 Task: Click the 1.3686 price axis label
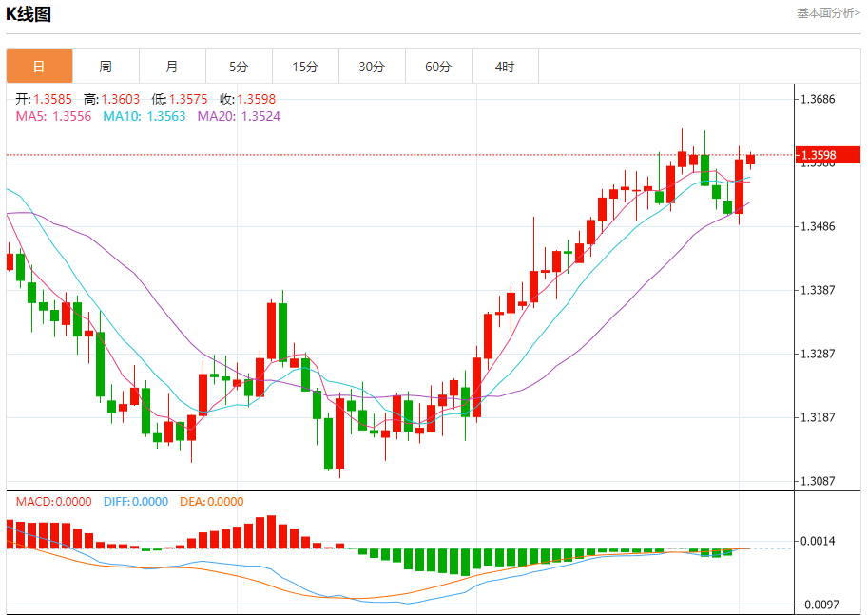818,100
